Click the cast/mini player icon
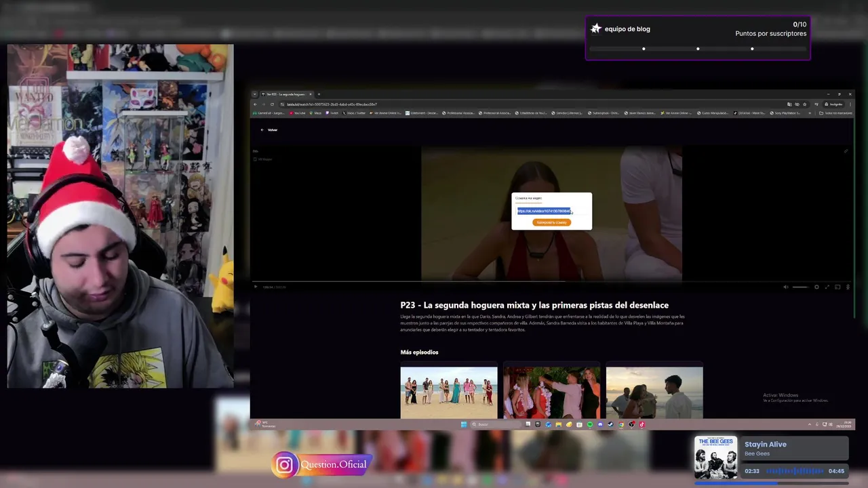This screenshot has width=868, height=488. coord(837,287)
